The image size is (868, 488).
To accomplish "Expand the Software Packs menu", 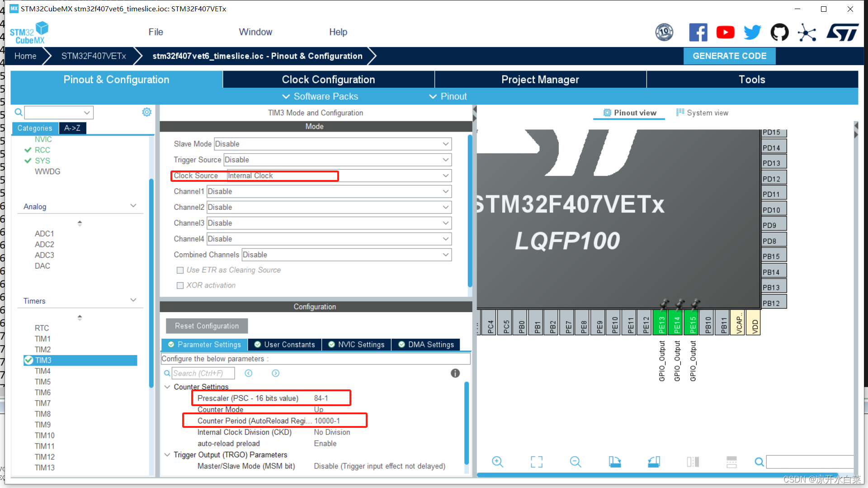I will pyautogui.click(x=320, y=96).
